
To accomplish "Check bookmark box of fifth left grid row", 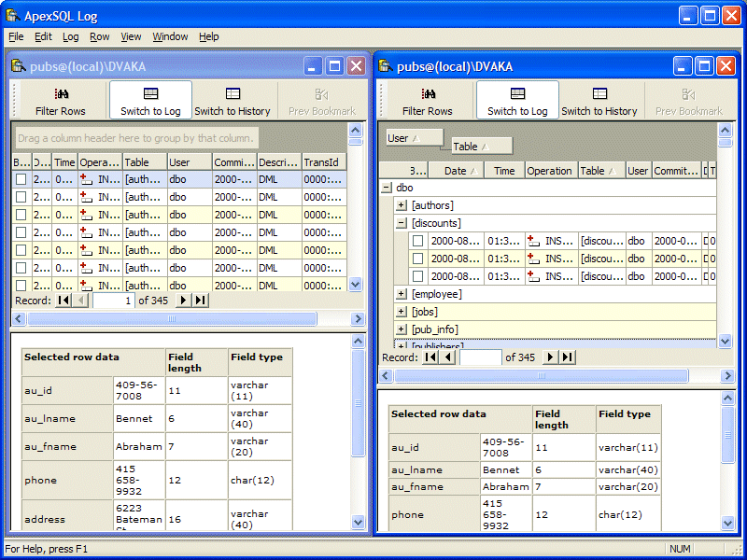I will 21,250.
